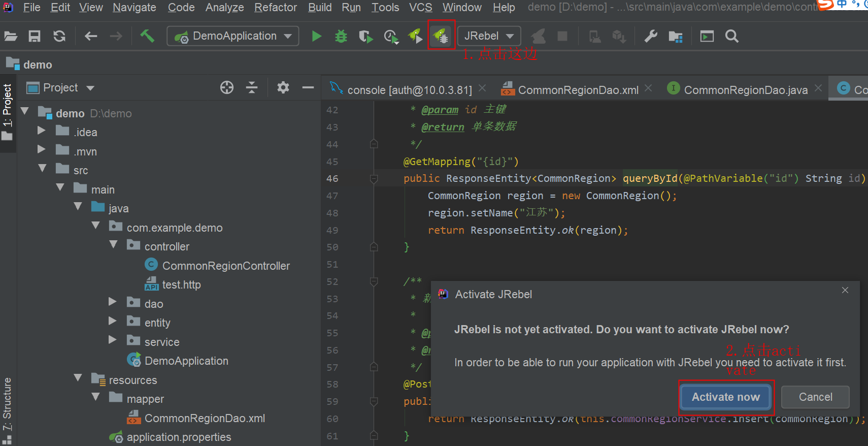This screenshot has height=446, width=868.
Task: Click line number 50 in gutter
Action: pyautogui.click(x=332, y=247)
